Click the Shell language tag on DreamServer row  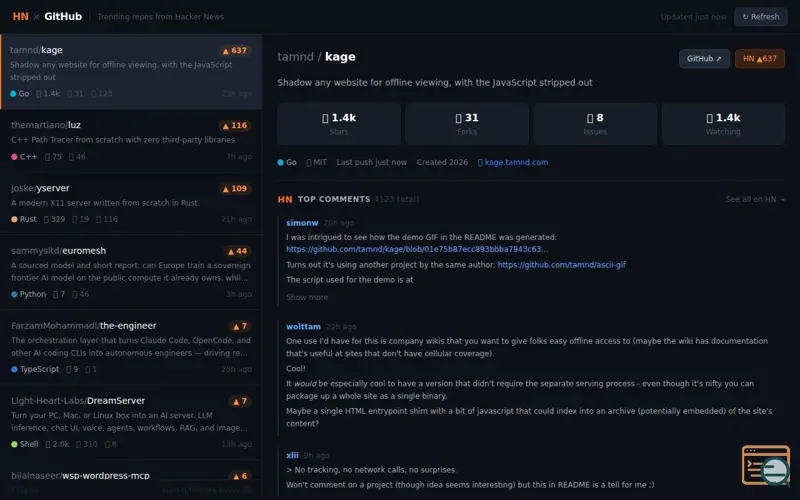25,444
